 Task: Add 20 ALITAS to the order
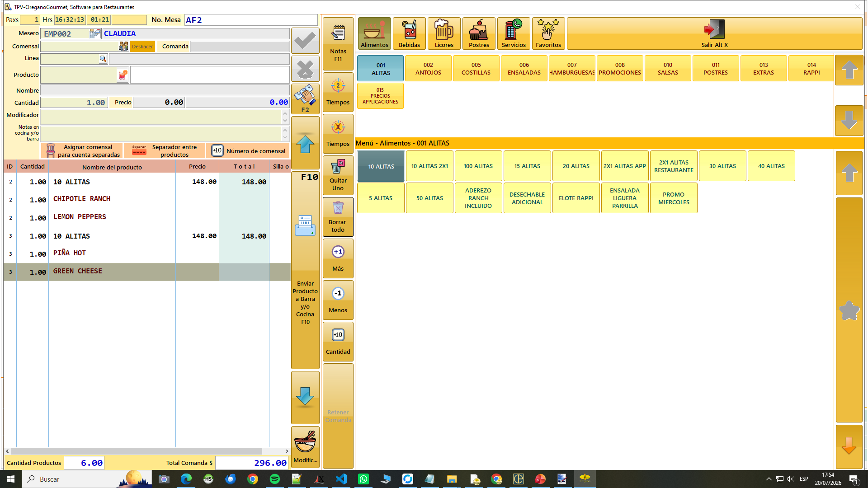[x=576, y=166]
